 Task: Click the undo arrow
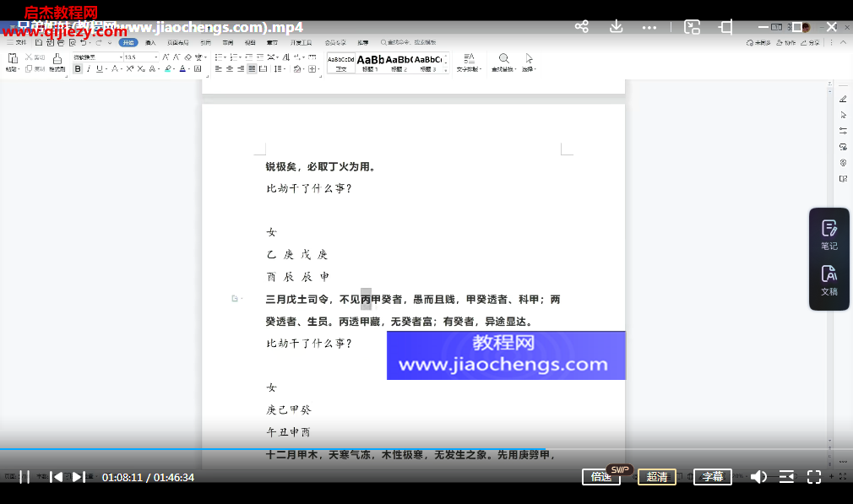tap(84, 42)
